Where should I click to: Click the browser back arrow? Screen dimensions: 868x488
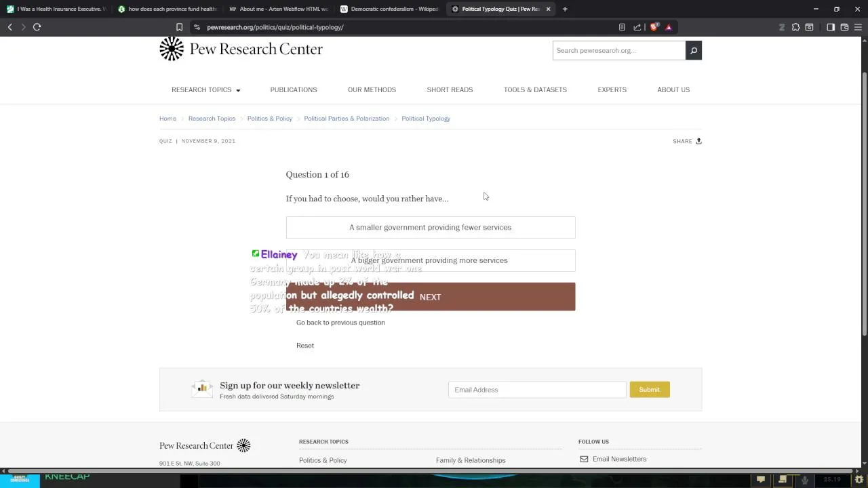click(x=9, y=27)
